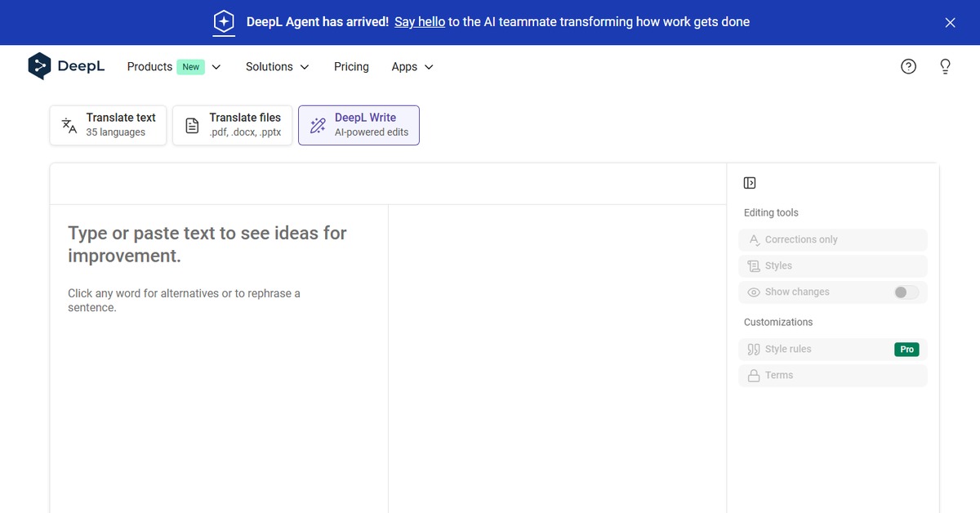Select the DeepL Write tab
The image size is (980, 513).
click(x=359, y=125)
